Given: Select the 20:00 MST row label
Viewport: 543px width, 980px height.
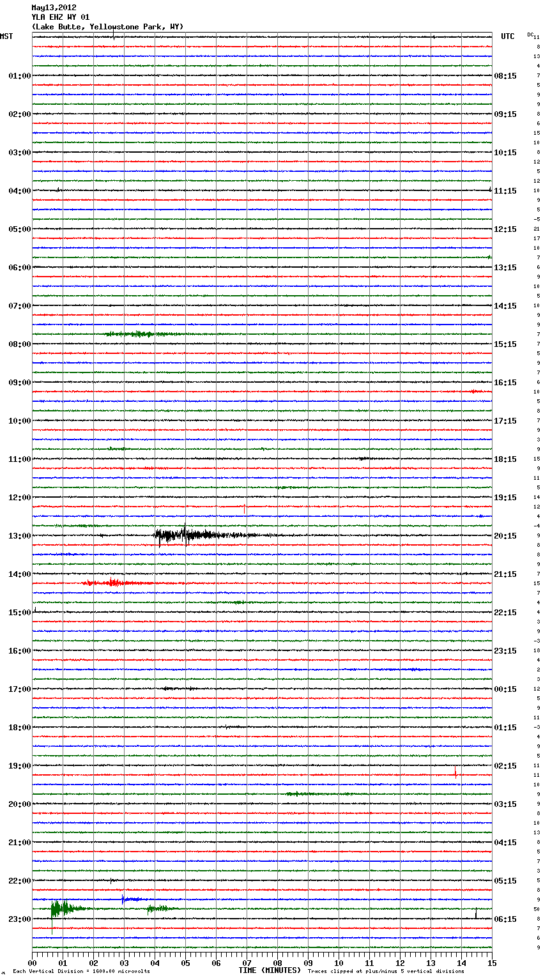Looking at the screenshot, I should click(20, 804).
